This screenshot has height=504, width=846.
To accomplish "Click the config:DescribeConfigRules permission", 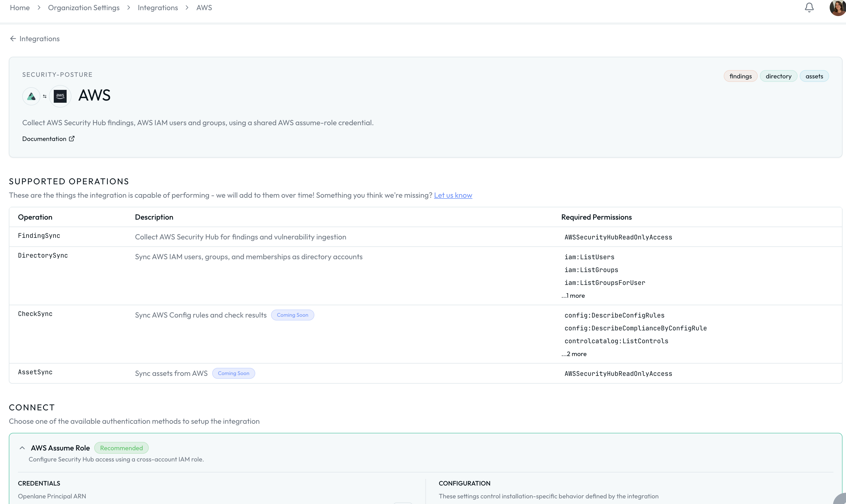I will [x=614, y=315].
